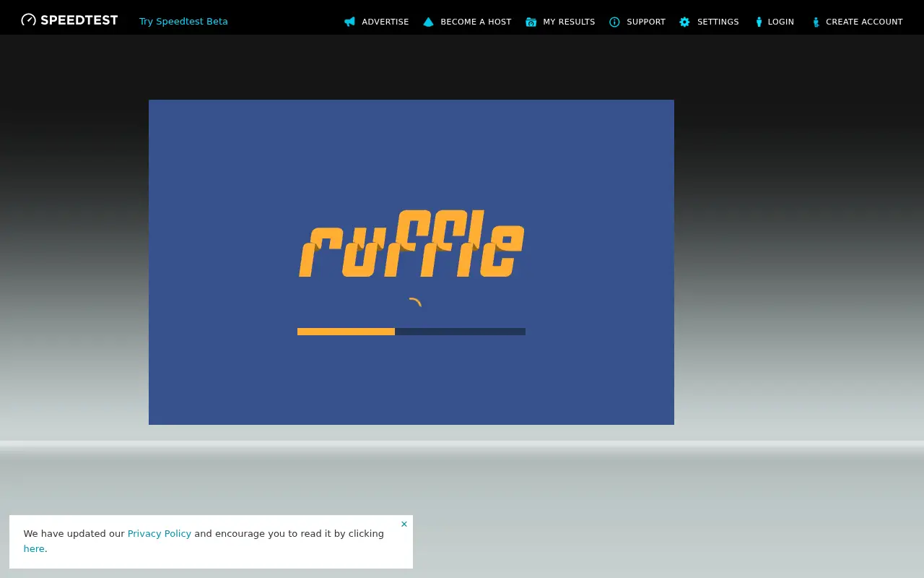The height and width of the screenshot is (578, 924).
Task: Open the Privacy Policy link
Action: (x=160, y=533)
